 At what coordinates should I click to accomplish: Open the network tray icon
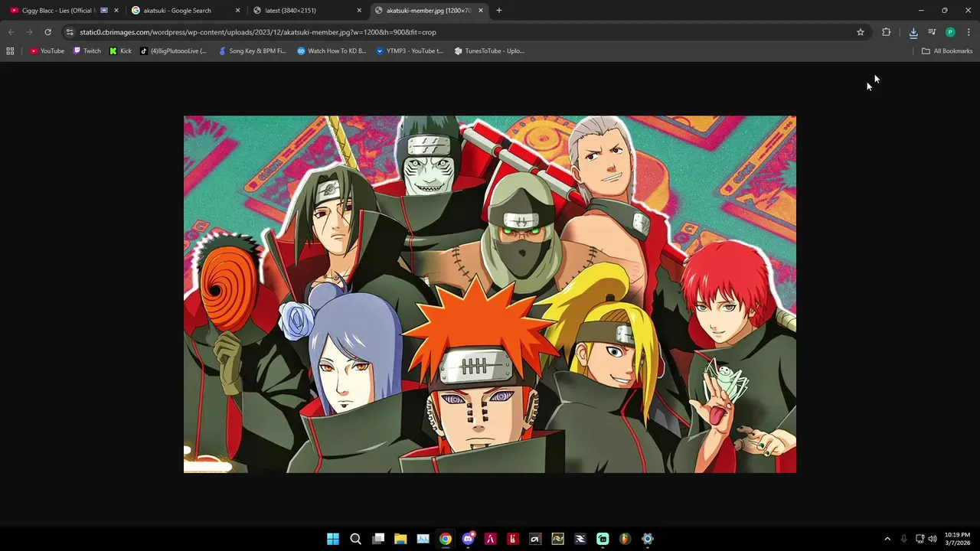[x=920, y=539]
